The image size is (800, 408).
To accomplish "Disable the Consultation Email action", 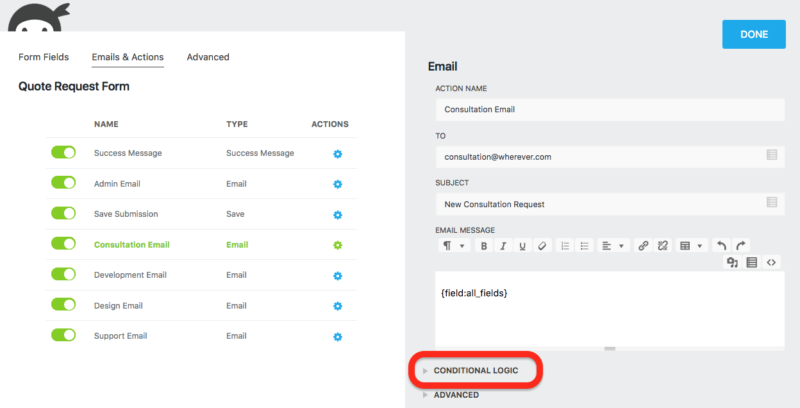I will click(63, 244).
